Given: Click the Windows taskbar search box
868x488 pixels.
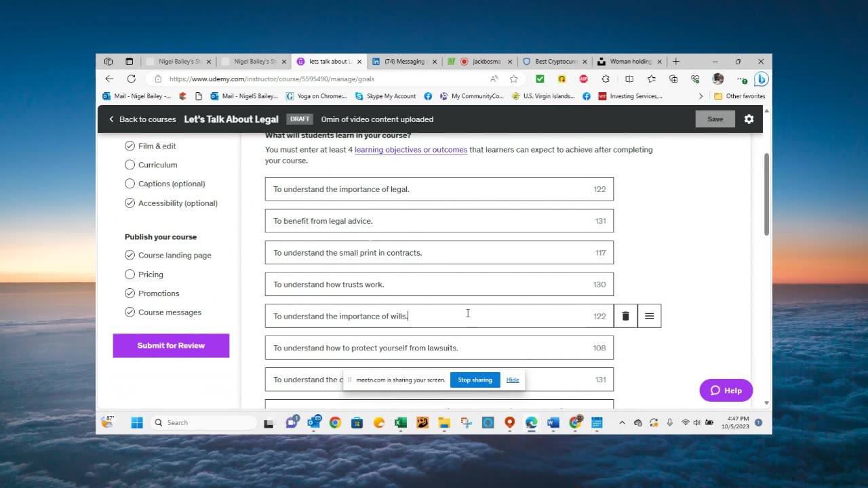Looking at the screenshot, I should [203, 422].
